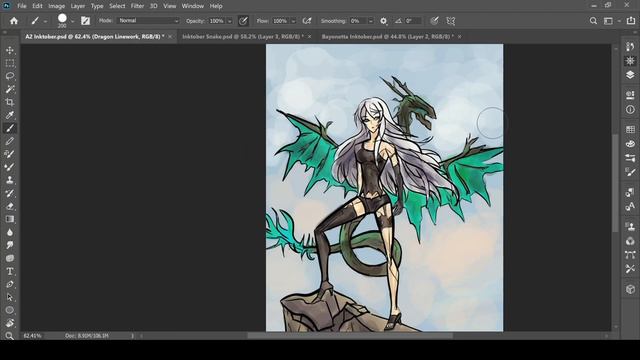640x360 pixels.
Task: Select the Type tool
Action: pos(10,271)
